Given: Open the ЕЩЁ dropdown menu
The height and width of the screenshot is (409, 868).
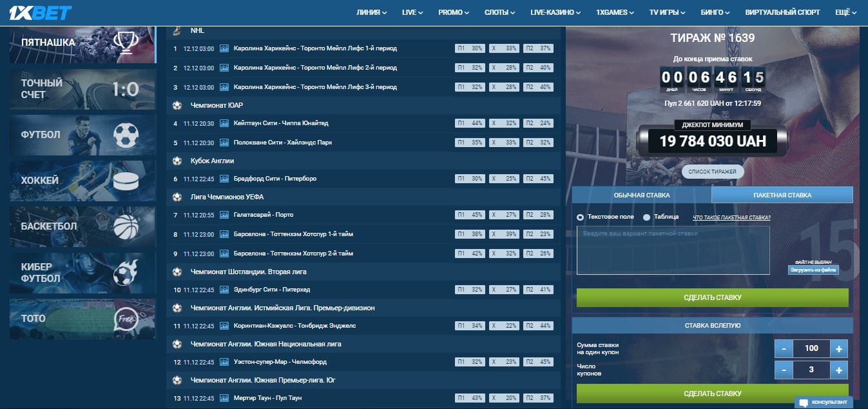Looking at the screenshot, I should point(847,12).
